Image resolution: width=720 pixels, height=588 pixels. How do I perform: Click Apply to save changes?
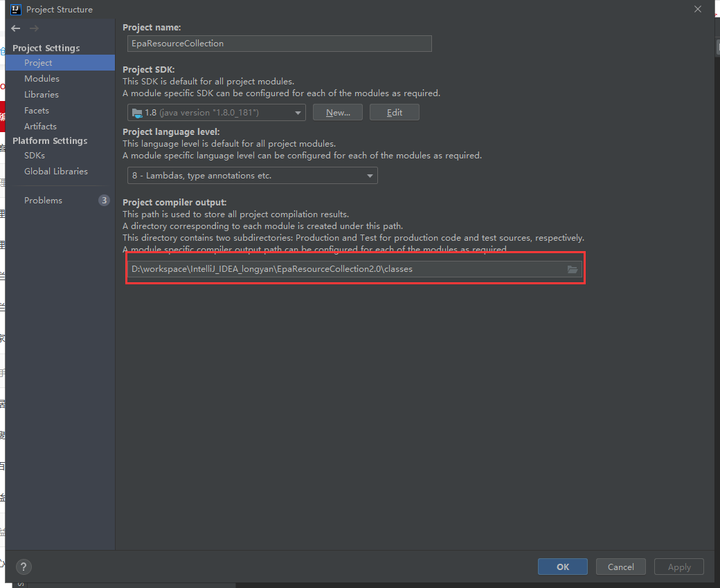pos(678,566)
